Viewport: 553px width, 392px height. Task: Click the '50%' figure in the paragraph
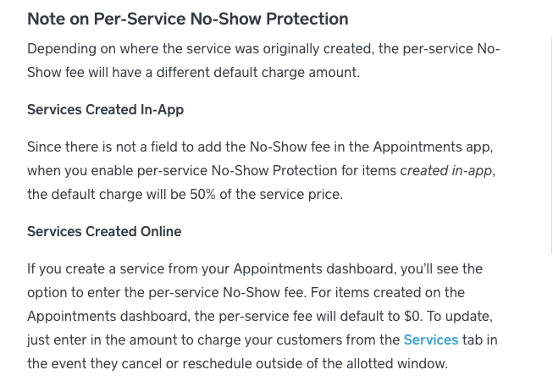click(x=202, y=194)
